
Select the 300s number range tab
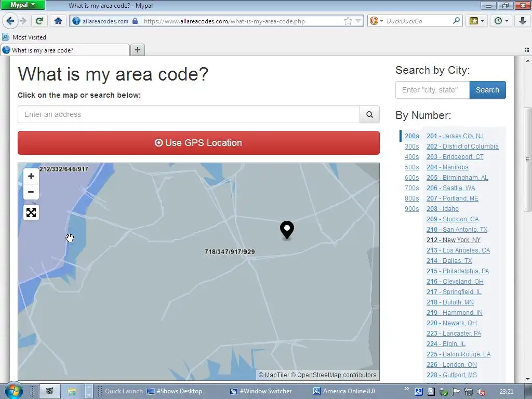tap(412, 146)
